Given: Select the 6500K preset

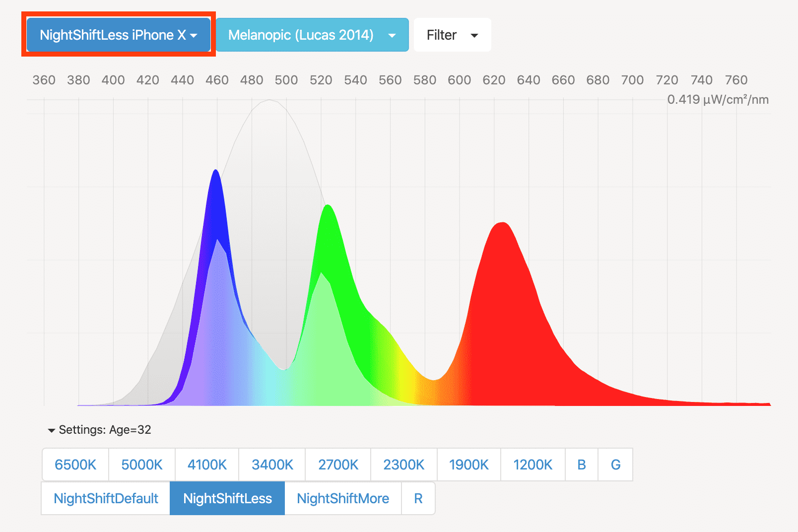Looking at the screenshot, I should click(75, 465).
